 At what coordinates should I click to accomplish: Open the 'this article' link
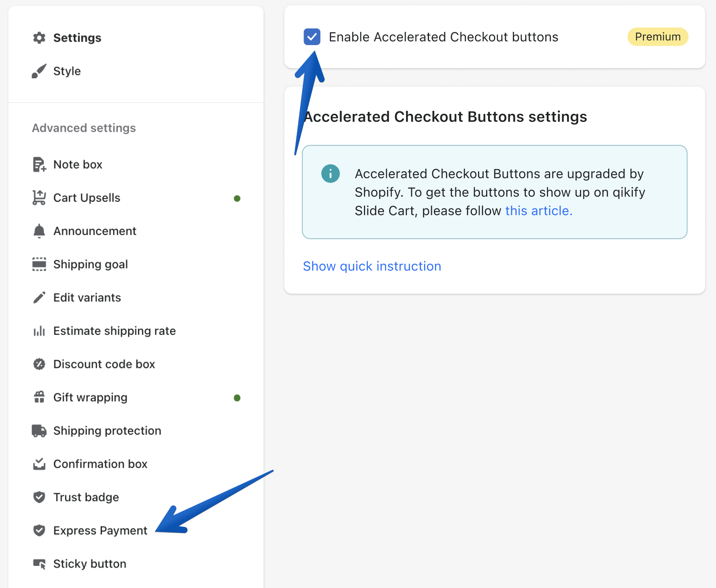tap(539, 211)
